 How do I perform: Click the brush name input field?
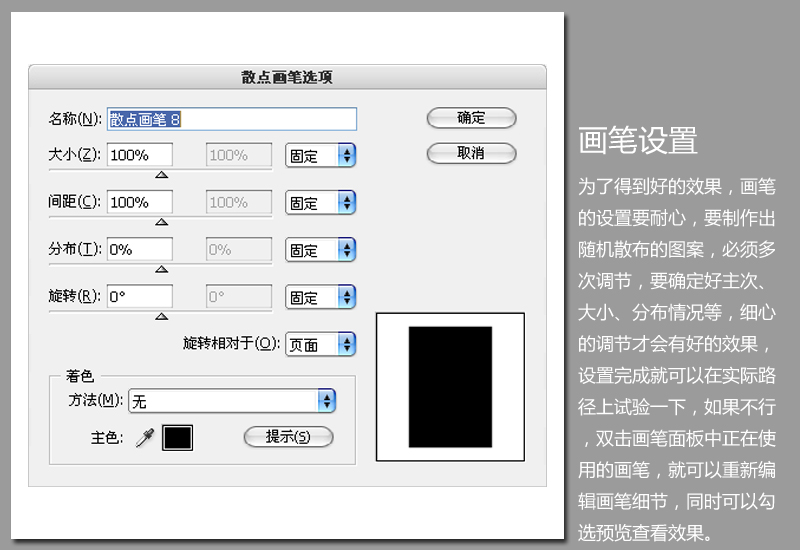click(x=232, y=119)
